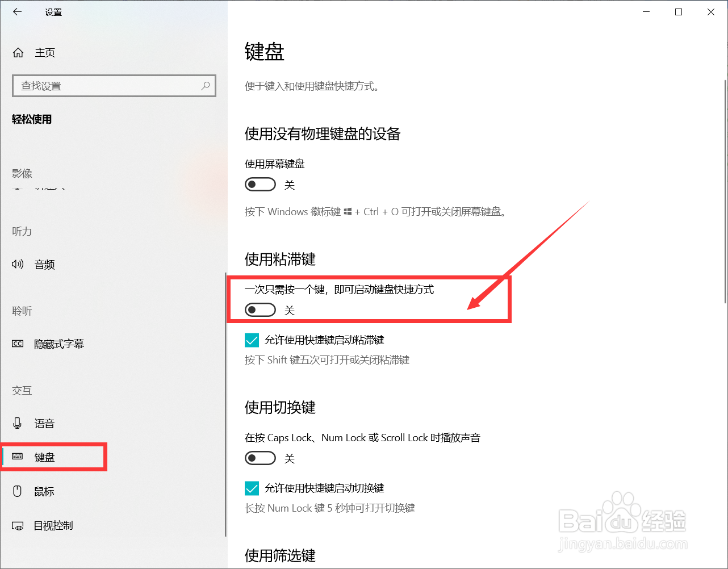
Task: Open the 鼠标 mouse icon entry
Action: 18,491
